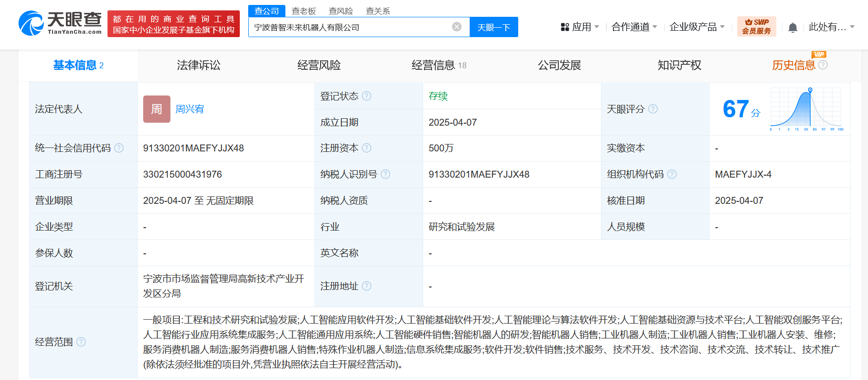This screenshot has width=868, height=380.
Task: Open legal representative 周兴宥 link
Action: coord(190,109)
